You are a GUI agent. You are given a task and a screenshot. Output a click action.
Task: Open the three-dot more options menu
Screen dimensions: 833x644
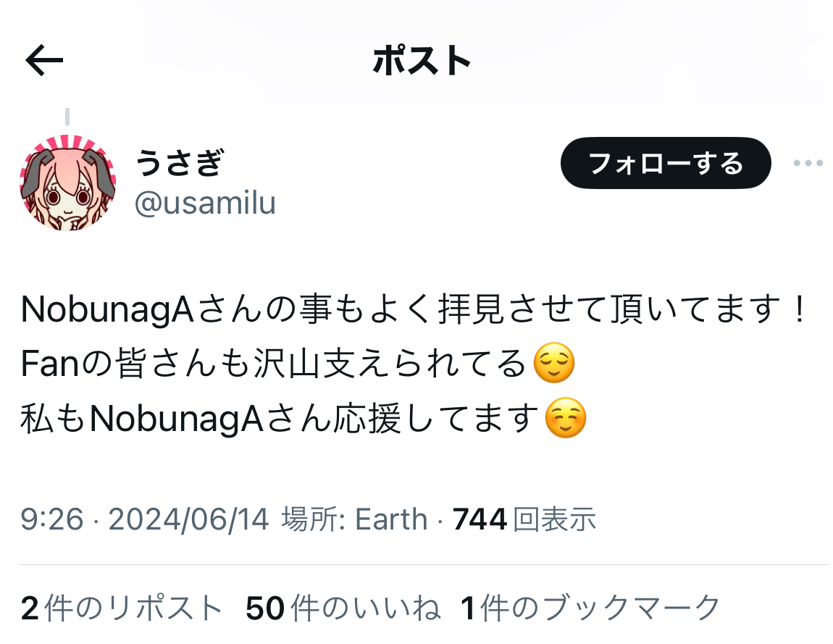[808, 163]
